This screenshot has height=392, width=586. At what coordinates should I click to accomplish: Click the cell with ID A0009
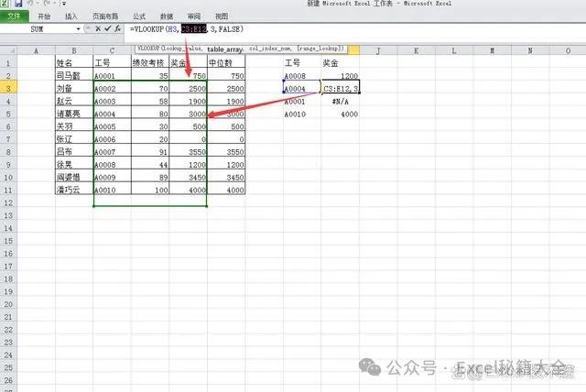[x=112, y=177]
